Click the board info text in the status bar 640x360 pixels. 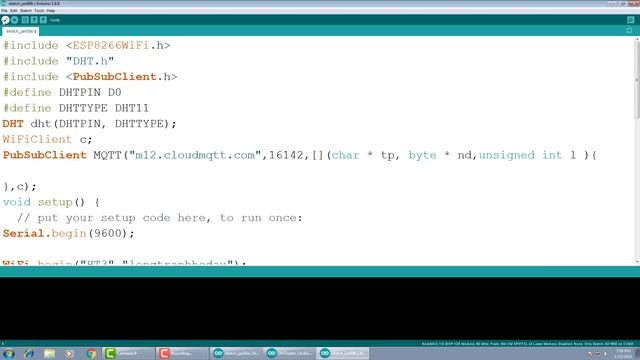[527, 344]
